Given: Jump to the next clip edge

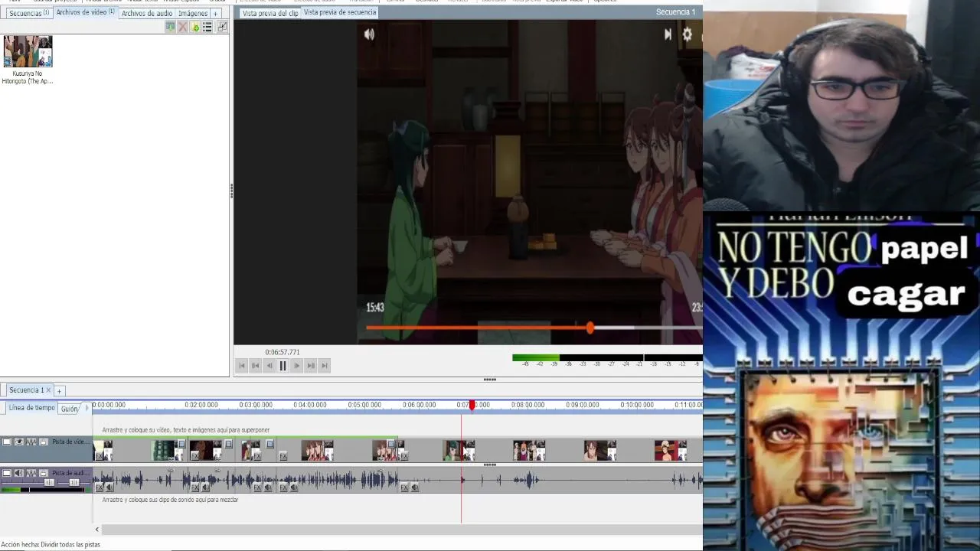Looking at the screenshot, I should 311,366.
